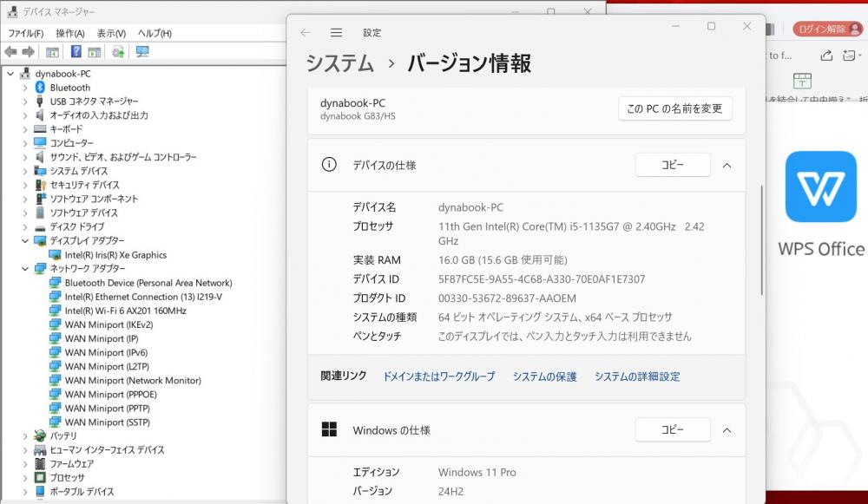Image resolution: width=868 pixels, height=504 pixels.
Task: Copy the device specifications
Action: (673, 165)
